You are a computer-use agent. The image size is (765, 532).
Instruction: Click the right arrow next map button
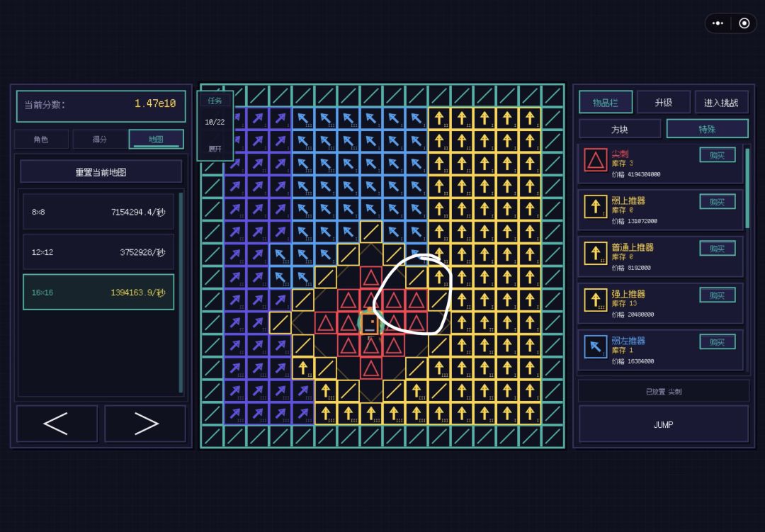coord(145,423)
